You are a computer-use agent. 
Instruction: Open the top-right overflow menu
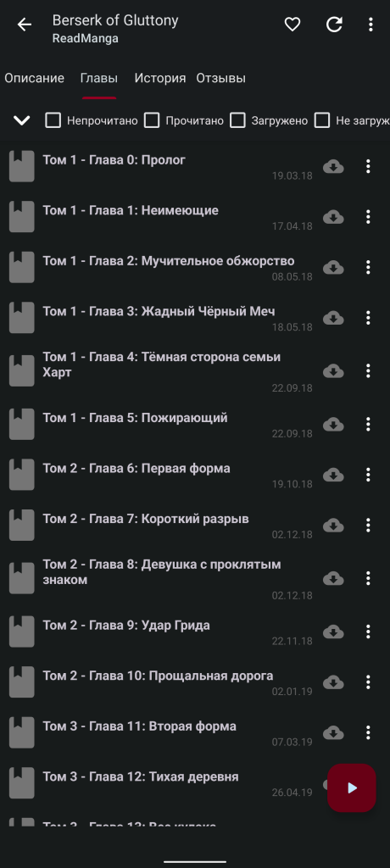coord(370,25)
